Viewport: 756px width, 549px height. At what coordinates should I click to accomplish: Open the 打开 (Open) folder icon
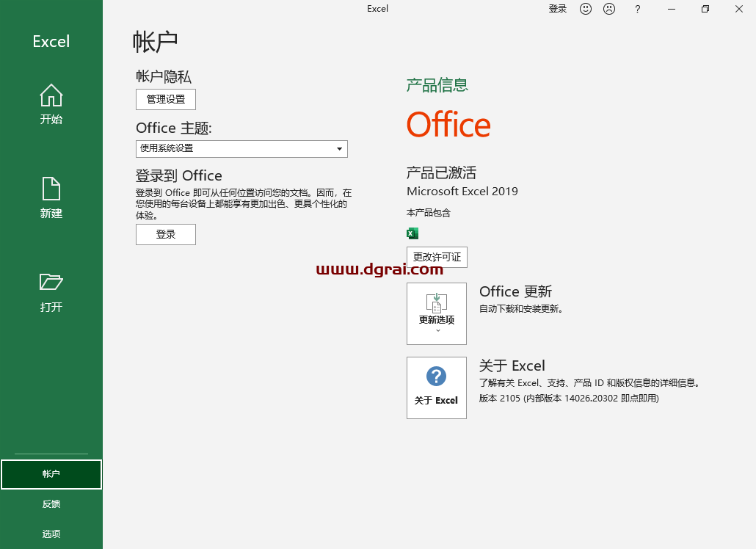pos(51,282)
